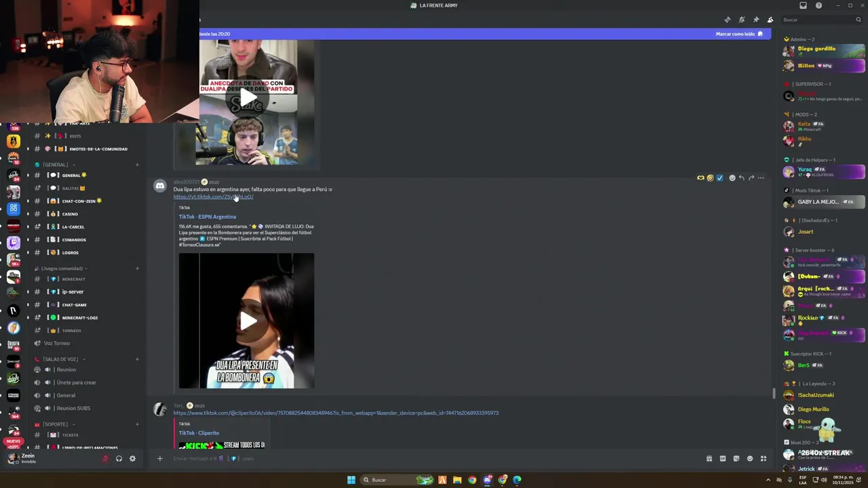Screen dimensions: 868x488
Task: Click the Buscar search field in Discord
Action: coord(821,20)
